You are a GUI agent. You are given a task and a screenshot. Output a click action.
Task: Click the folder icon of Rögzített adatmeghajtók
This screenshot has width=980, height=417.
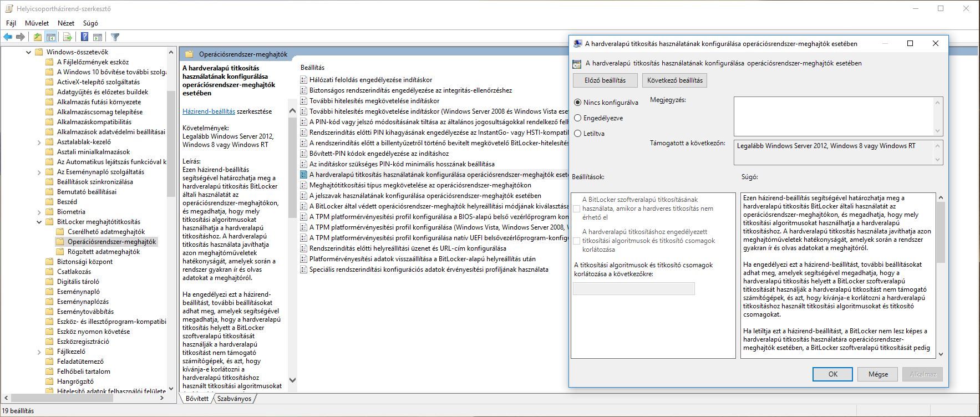tap(60, 252)
